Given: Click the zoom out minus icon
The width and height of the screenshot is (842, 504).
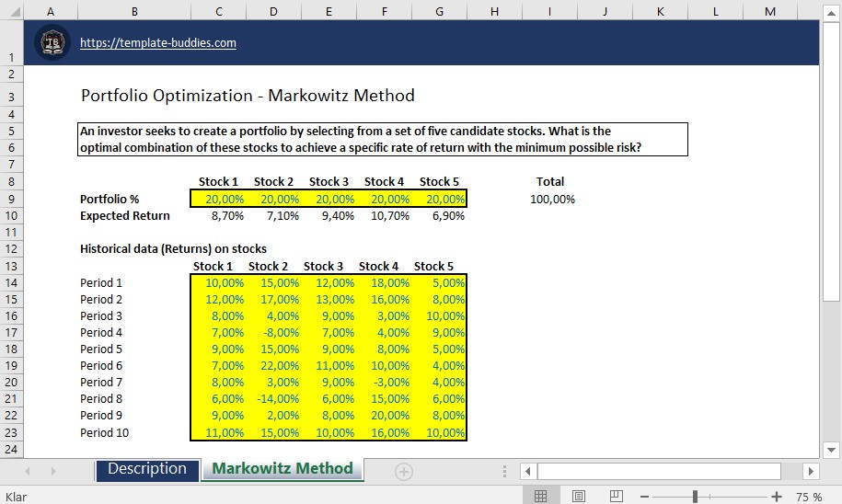Looking at the screenshot, I should pyautogui.click(x=644, y=497).
